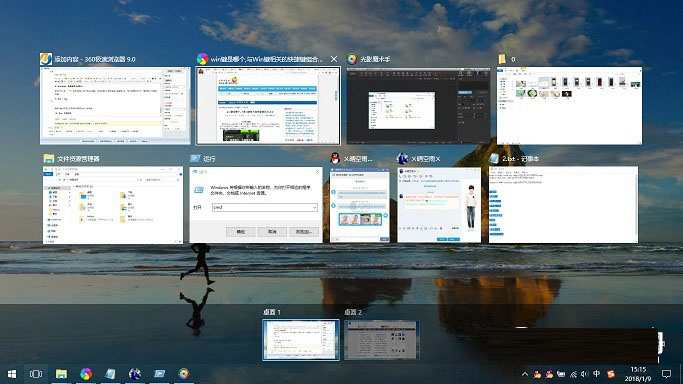Click the notepad icon beside the 2.txt title
The image size is (683, 384).
pyautogui.click(x=494, y=158)
